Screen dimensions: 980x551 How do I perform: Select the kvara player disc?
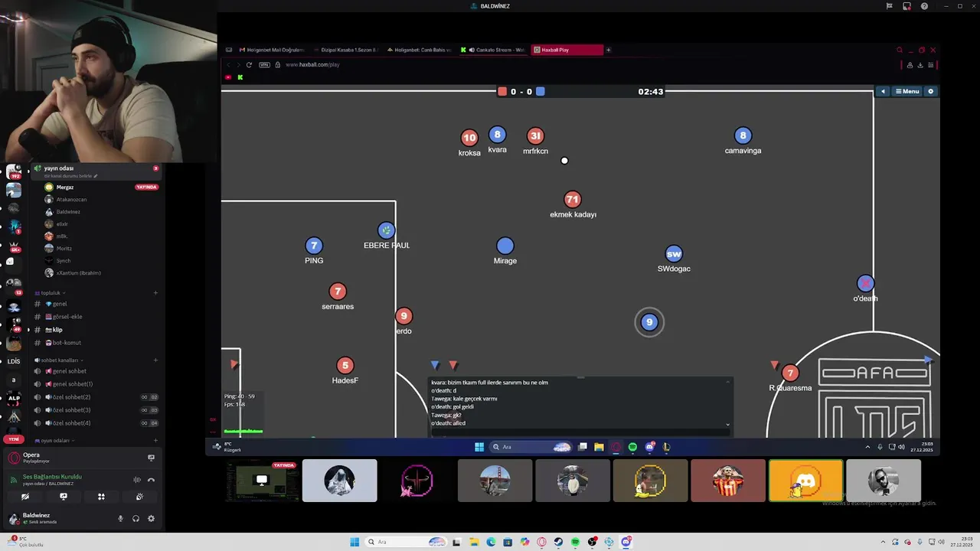(497, 135)
